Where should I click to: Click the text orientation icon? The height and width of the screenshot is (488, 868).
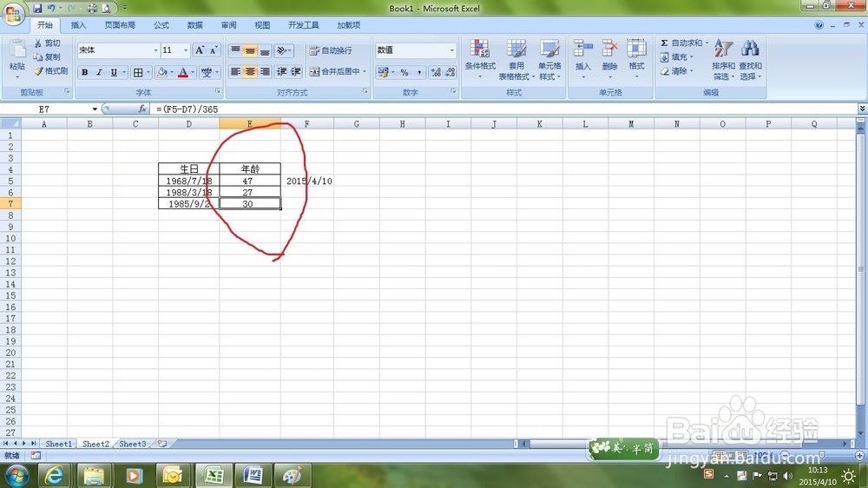[283, 50]
